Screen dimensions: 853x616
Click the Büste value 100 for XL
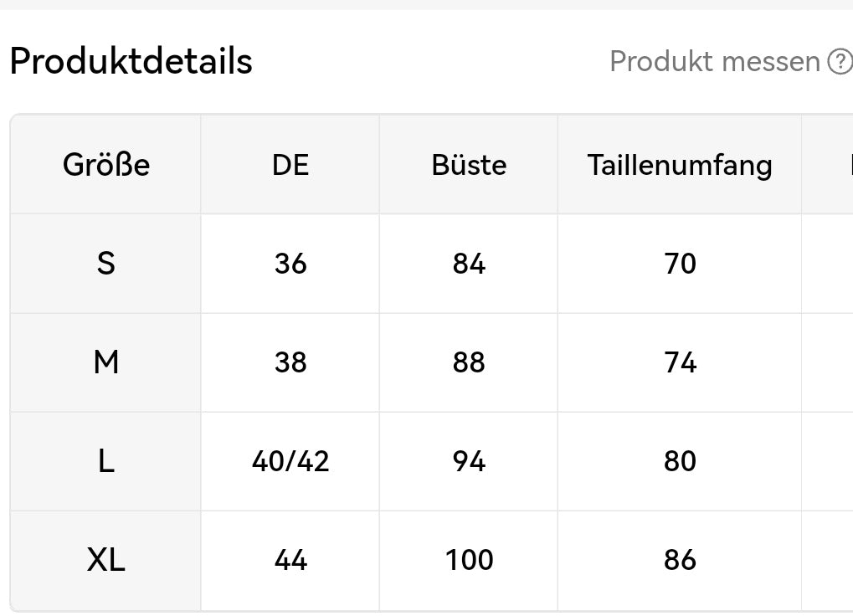[x=469, y=559]
